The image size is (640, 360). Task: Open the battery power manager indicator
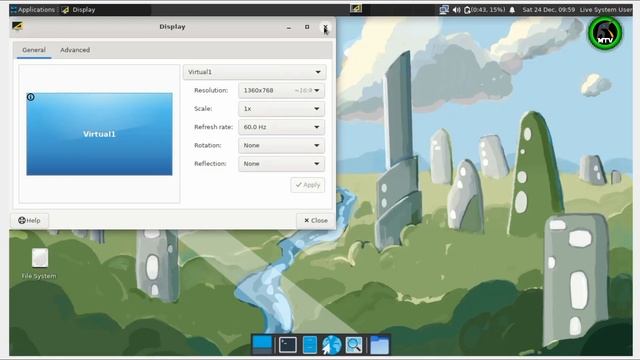click(484, 9)
